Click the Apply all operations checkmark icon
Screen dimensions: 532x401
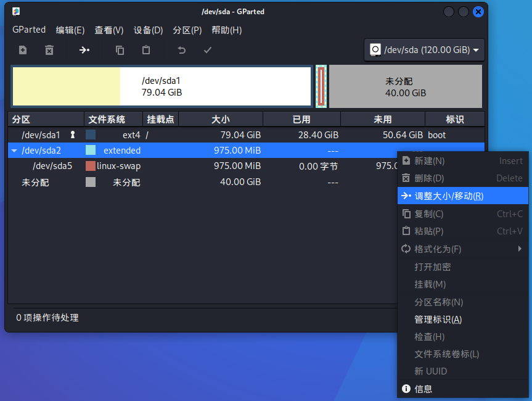pyautogui.click(x=208, y=50)
